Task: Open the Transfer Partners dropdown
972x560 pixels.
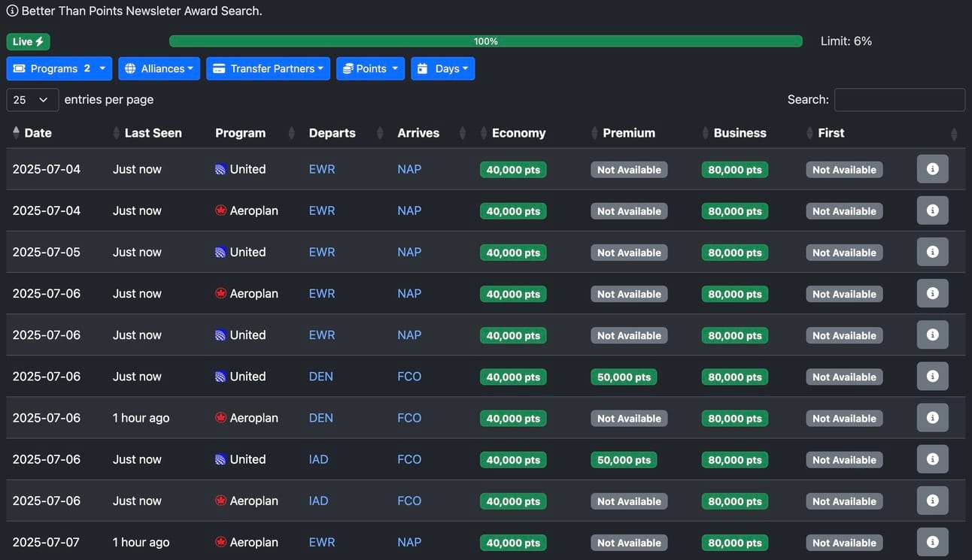Action: (269, 68)
